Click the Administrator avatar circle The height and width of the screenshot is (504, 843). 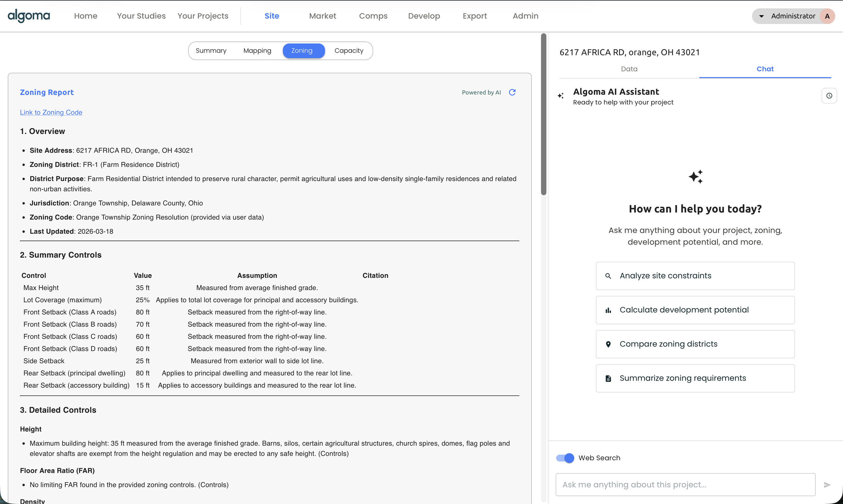click(x=827, y=16)
